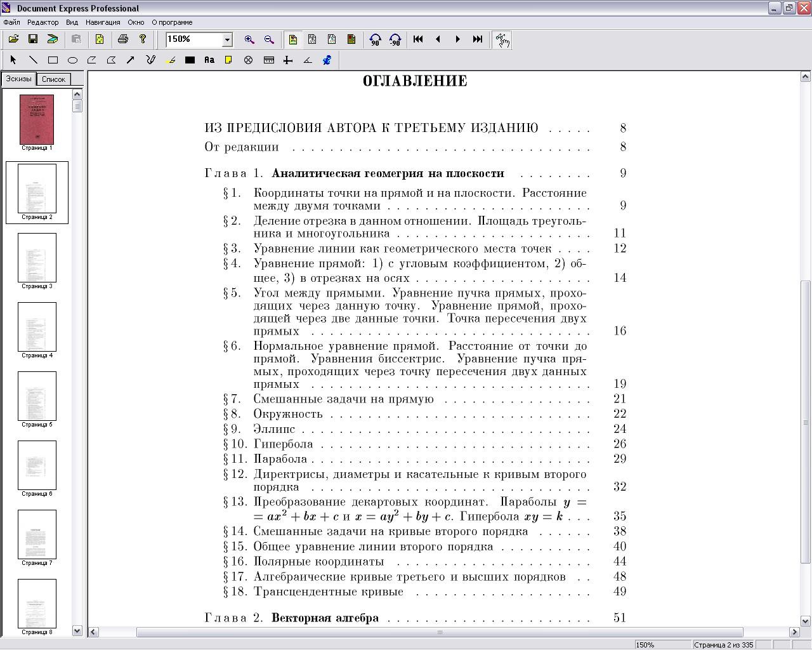Open the Редактор menu
The height and width of the screenshot is (650, 812).
(x=43, y=22)
